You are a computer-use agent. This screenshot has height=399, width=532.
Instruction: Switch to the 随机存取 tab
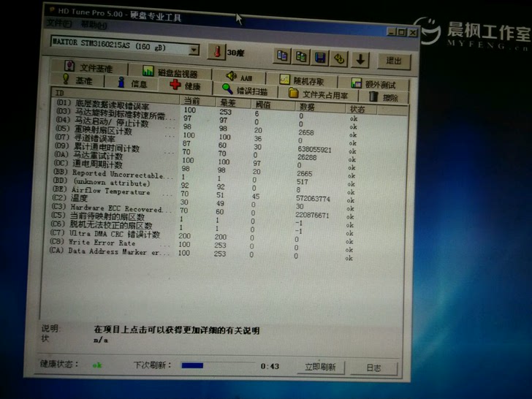(x=302, y=80)
